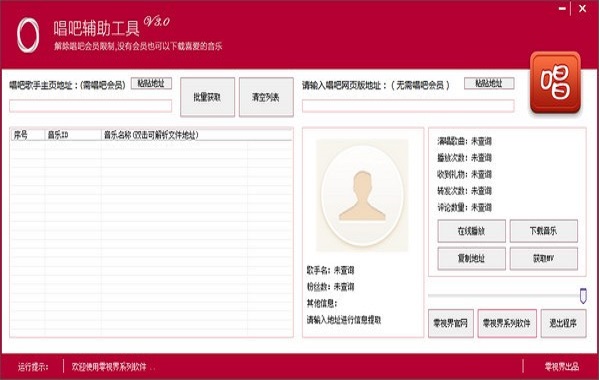Click the volume slider handle

point(583,296)
